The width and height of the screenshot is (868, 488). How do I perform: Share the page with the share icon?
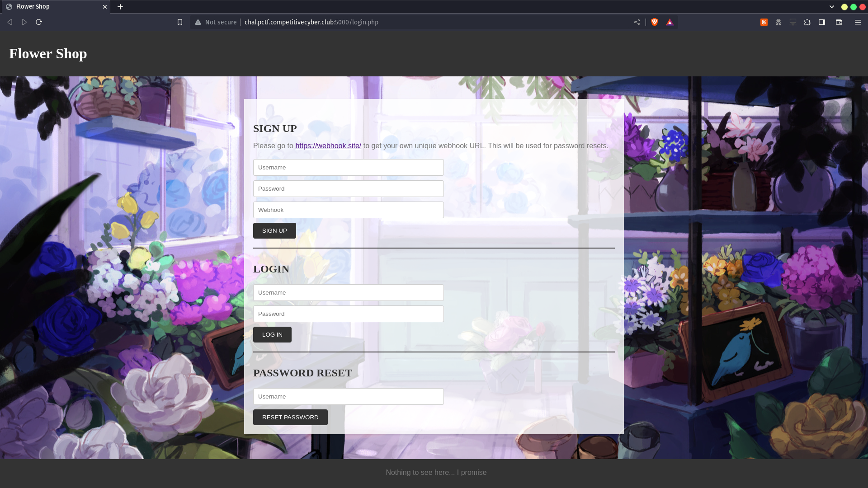(637, 22)
